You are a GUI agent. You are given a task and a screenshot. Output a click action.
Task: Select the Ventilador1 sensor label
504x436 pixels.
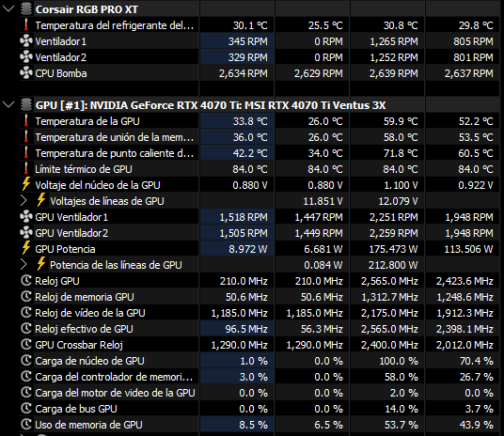coord(61,41)
